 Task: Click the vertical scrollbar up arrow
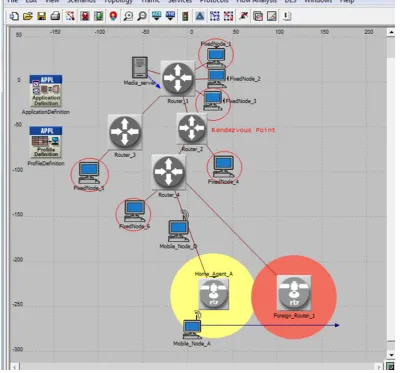coord(391,32)
